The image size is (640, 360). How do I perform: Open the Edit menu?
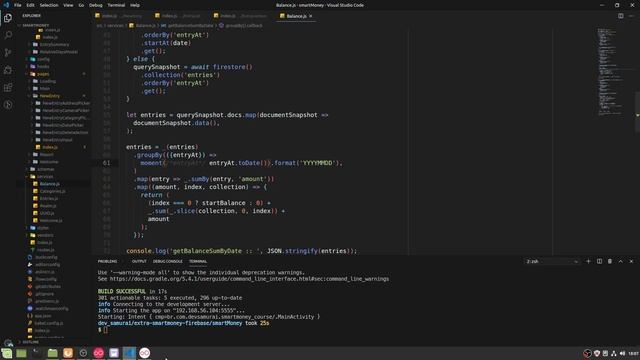(31, 5)
